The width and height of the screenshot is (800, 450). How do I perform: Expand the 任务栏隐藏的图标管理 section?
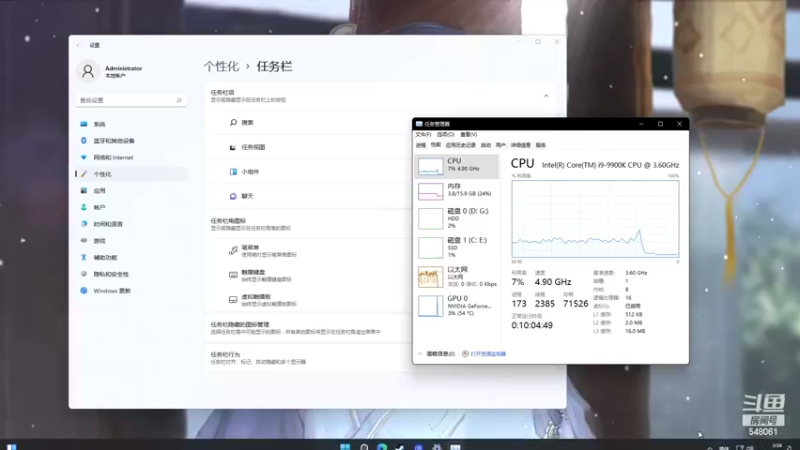point(309,328)
